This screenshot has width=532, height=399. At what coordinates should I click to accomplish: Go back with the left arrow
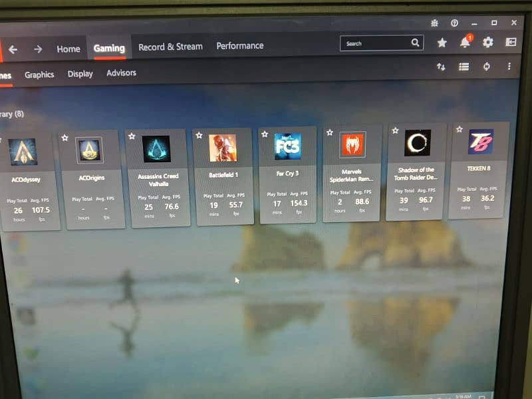coord(13,49)
